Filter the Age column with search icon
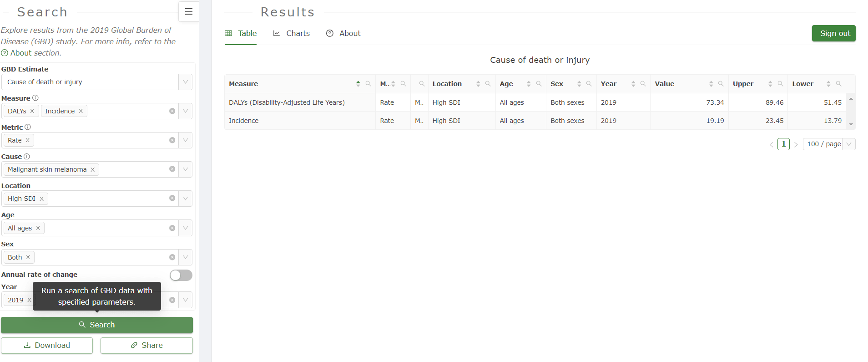The width and height of the screenshot is (868, 362). click(539, 84)
